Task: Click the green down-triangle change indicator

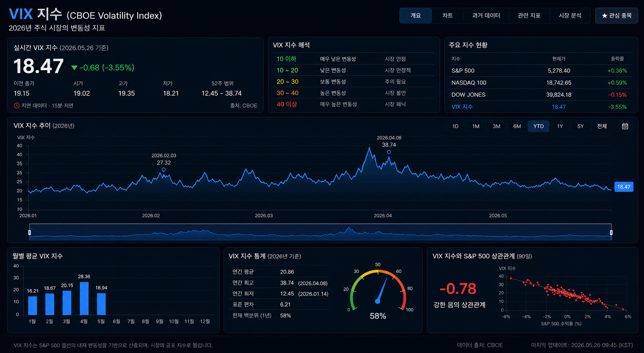Action: (74, 68)
